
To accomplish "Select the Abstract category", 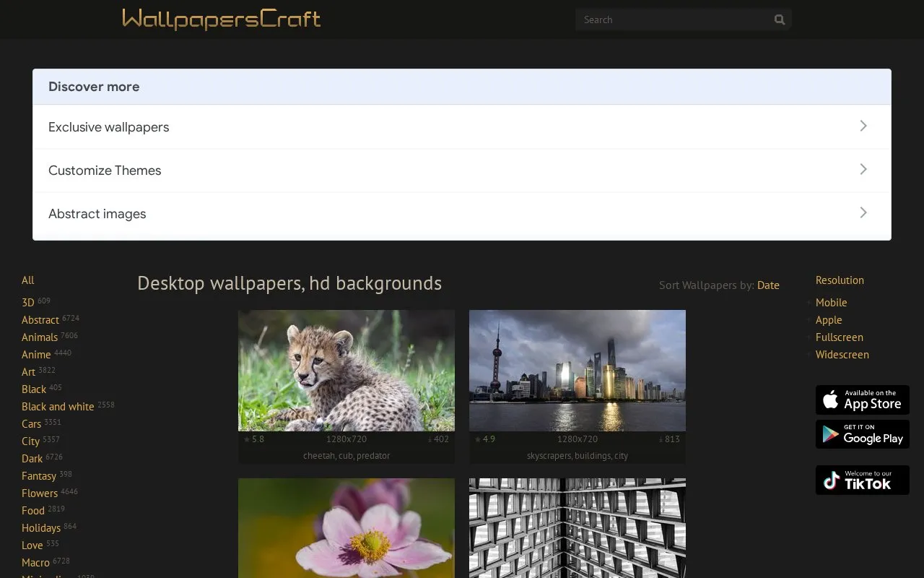I will [x=40, y=320].
